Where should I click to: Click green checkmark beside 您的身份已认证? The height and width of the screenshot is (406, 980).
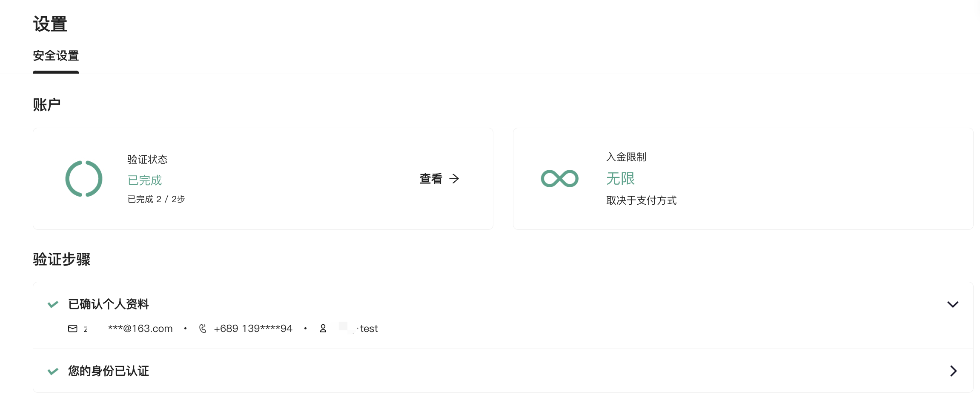click(53, 371)
